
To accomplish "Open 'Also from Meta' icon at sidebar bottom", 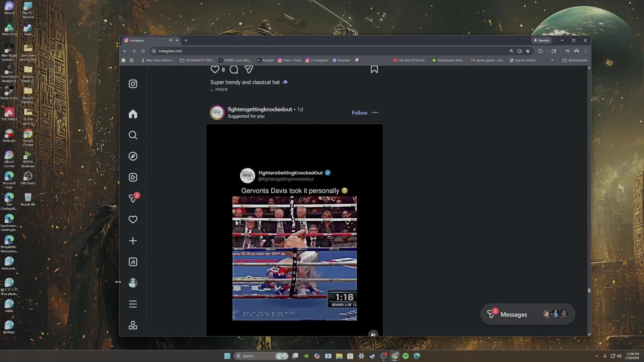I will (x=133, y=325).
